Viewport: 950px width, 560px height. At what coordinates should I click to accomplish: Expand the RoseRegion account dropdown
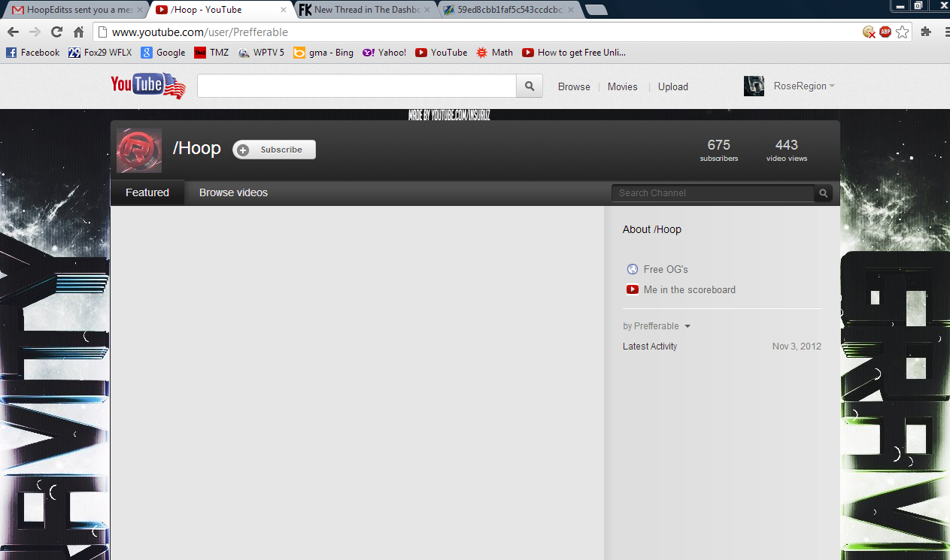coord(832,86)
